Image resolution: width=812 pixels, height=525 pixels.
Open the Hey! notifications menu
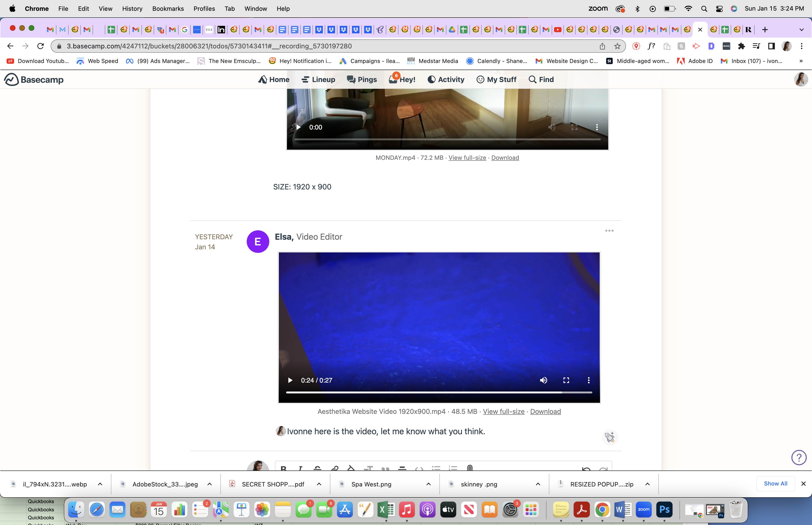pos(402,79)
